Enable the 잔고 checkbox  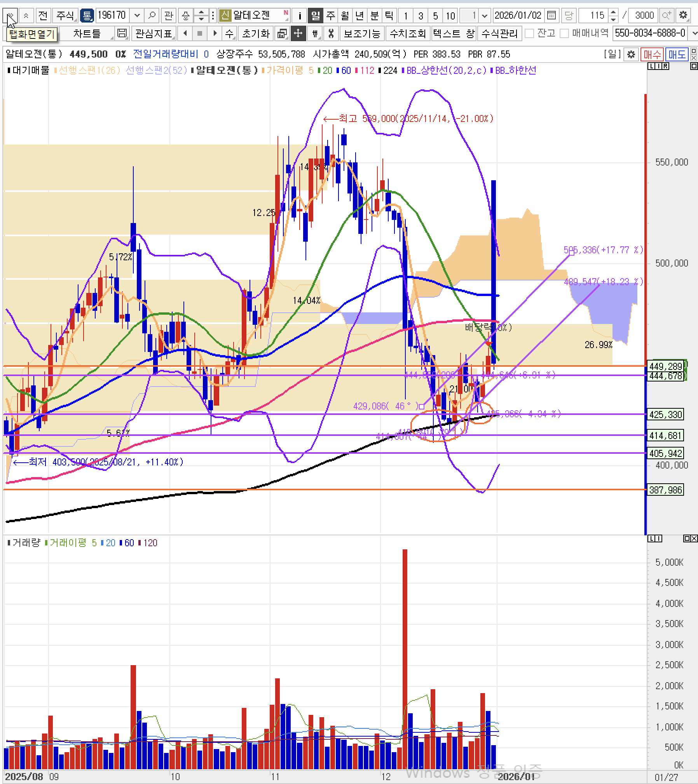click(x=529, y=33)
